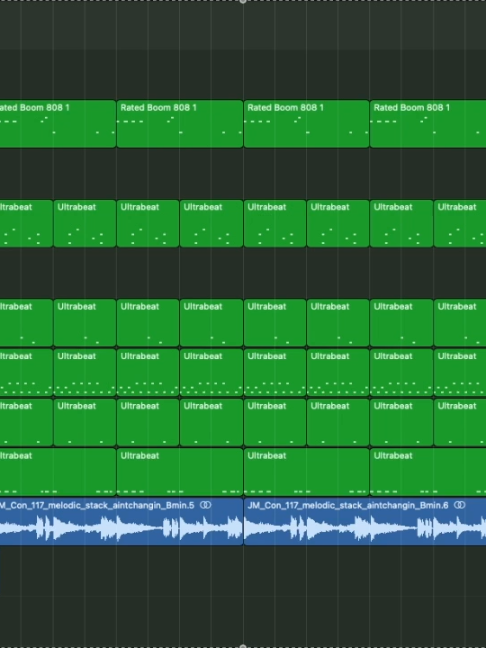
Task: Click the stereo icon on the Bmin.6 audio region
Action: pos(460,505)
